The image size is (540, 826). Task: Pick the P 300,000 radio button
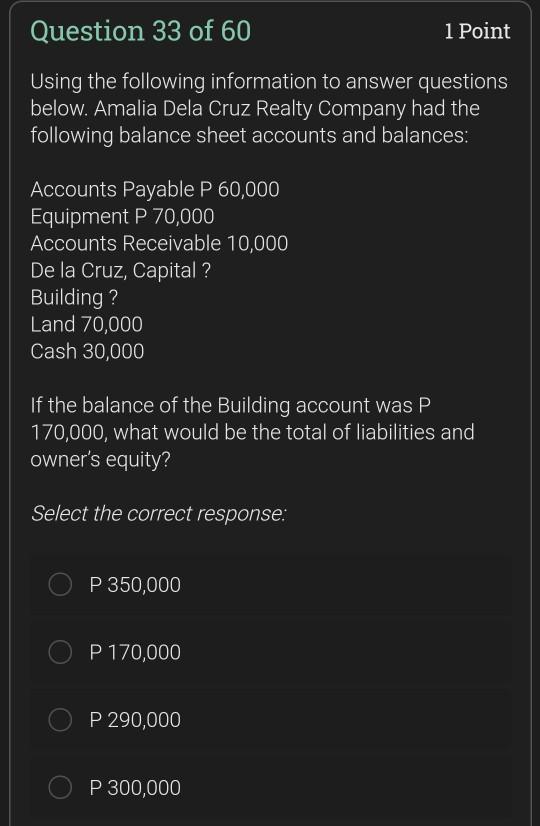[x=60, y=788]
